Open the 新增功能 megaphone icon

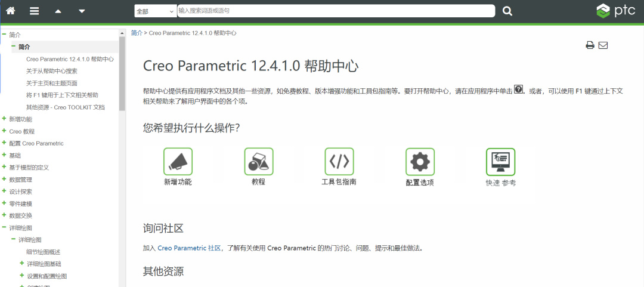click(178, 162)
